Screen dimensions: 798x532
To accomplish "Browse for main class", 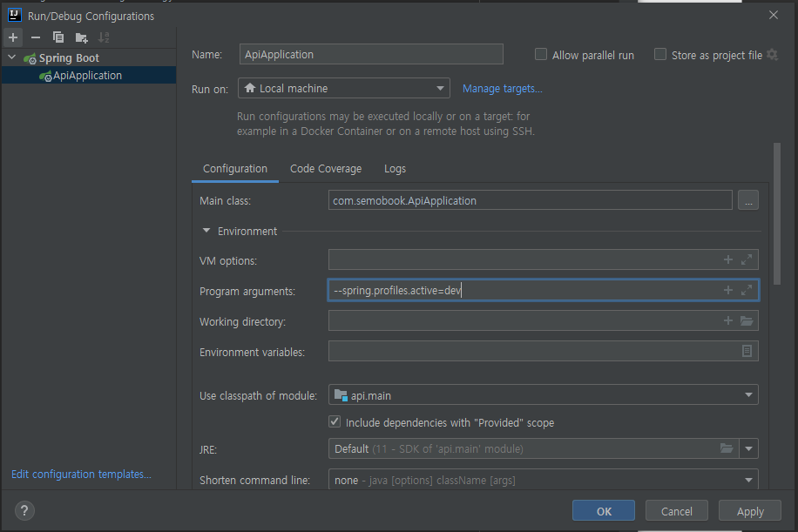I will click(x=748, y=200).
